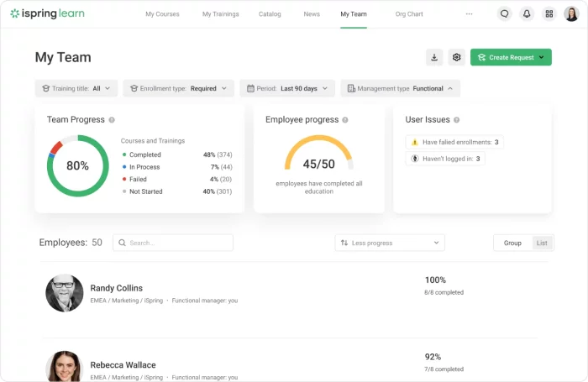
Task: Click Rebecca Wallace's 92% progress value
Action: tap(433, 357)
